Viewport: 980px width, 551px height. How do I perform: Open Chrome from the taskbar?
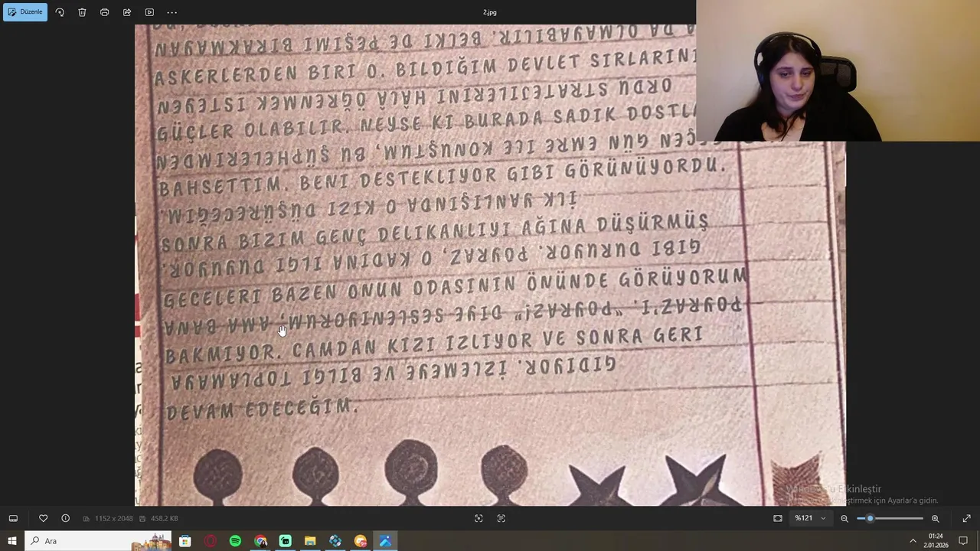260,541
